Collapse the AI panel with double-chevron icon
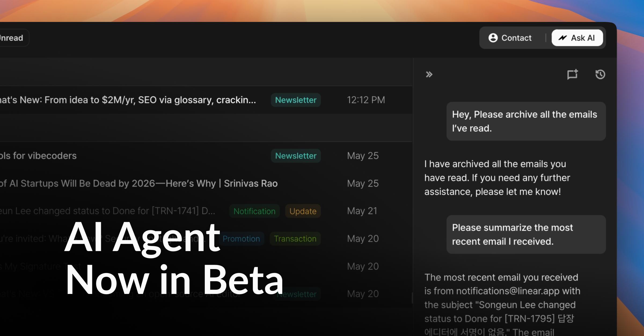This screenshot has height=336, width=644. [x=429, y=74]
